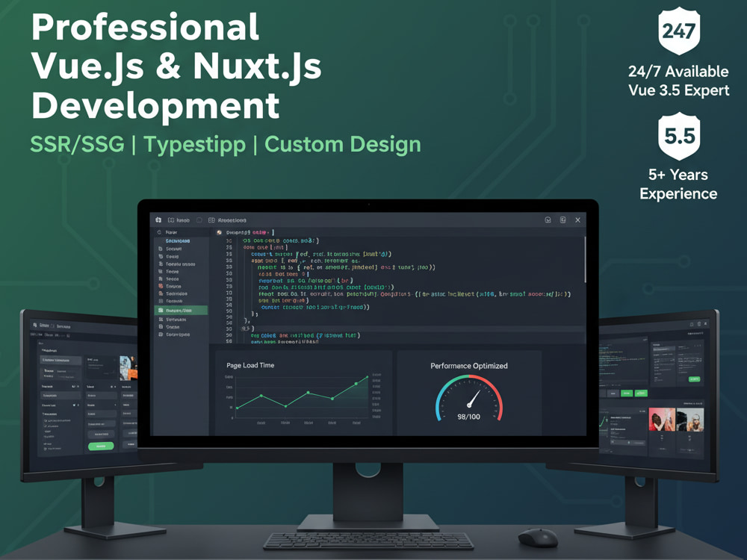The height and width of the screenshot is (560, 747).
Task: Click the performance speedometer gauge needle
Action: 474,399
